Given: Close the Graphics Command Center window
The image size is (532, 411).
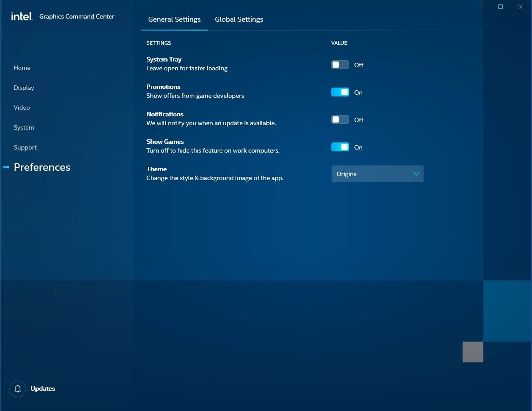Looking at the screenshot, I should (521, 7).
